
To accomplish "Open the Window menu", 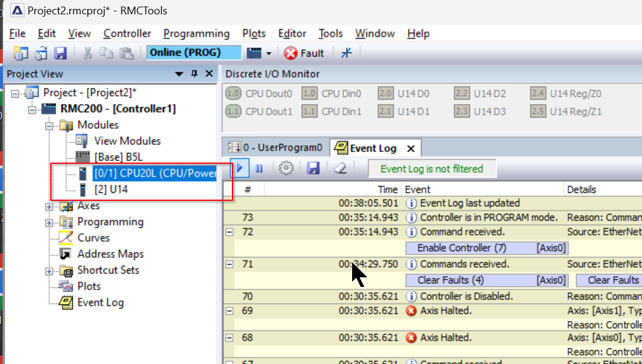I will click(x=375, y=33).
